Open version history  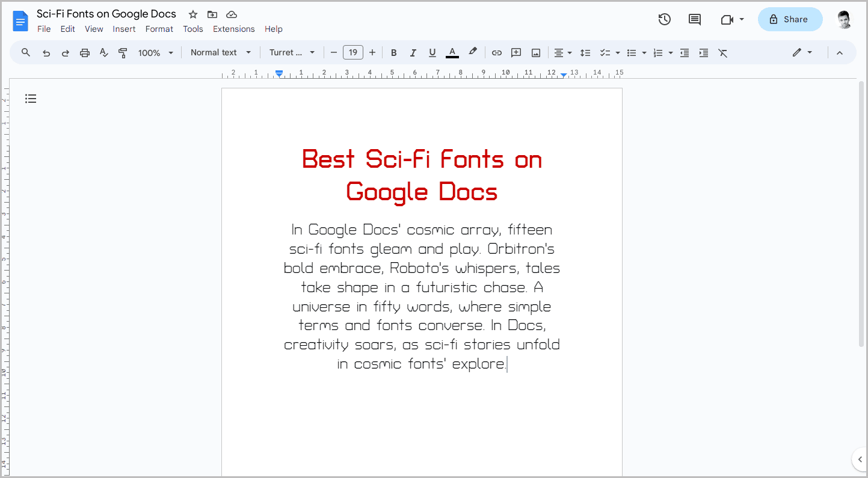click(x=664, y=19)
